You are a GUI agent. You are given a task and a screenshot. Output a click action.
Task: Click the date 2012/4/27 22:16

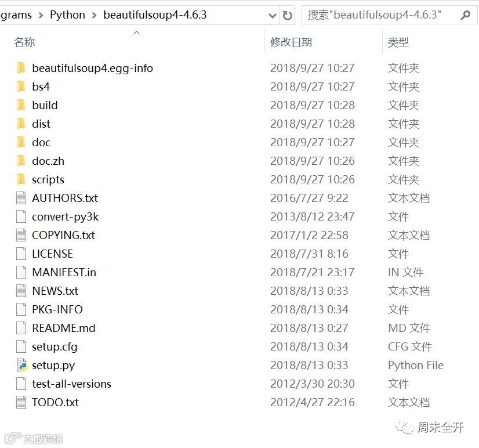click(x=312, y=402)
